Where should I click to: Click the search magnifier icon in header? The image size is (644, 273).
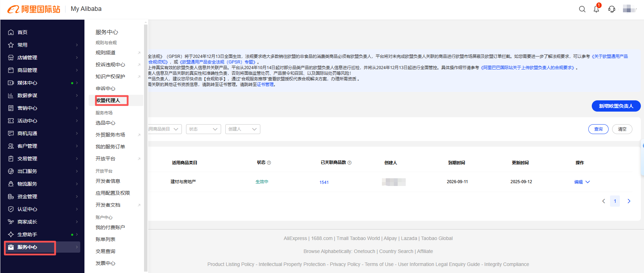(582, 9)
